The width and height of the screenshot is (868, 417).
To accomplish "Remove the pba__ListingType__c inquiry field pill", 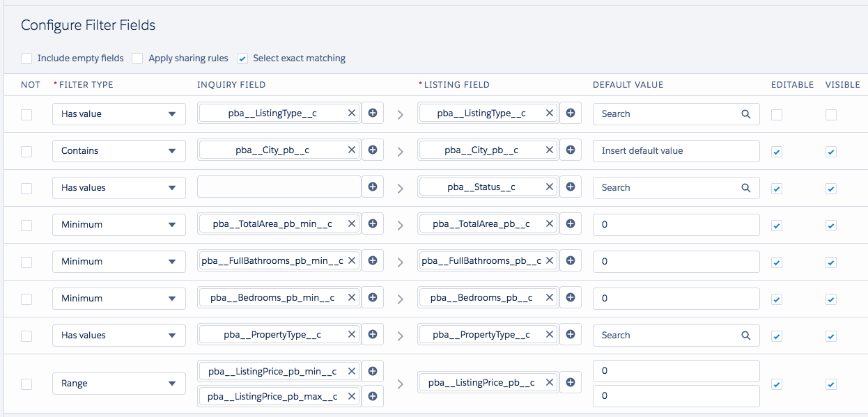I will 352,112.
